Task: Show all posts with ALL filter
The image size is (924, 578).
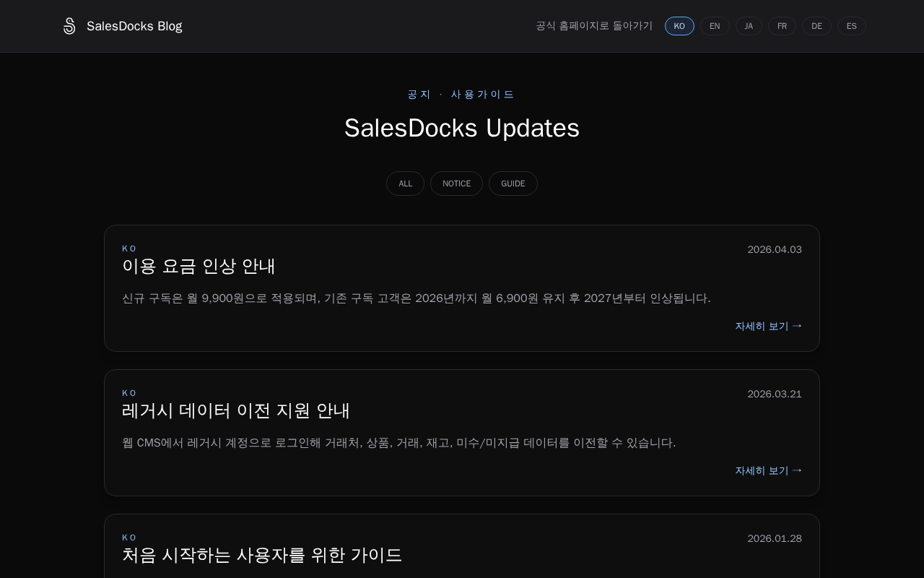Action: pyautogui.click(x=405, y=184)
